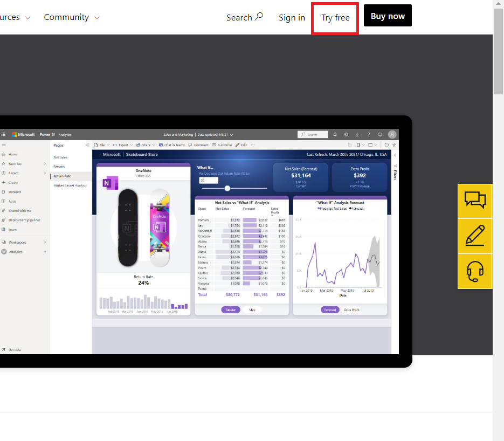Select the Tabular view toggle

coord(231,310)
